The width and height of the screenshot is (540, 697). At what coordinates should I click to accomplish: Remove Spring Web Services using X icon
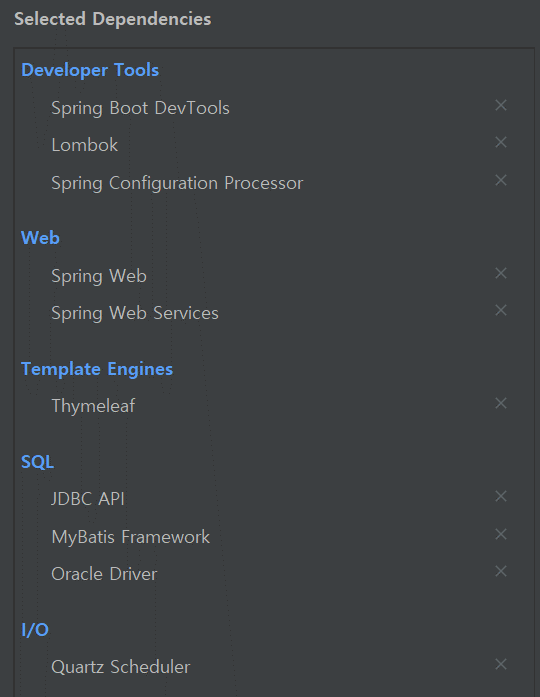(x=501, y=310)
